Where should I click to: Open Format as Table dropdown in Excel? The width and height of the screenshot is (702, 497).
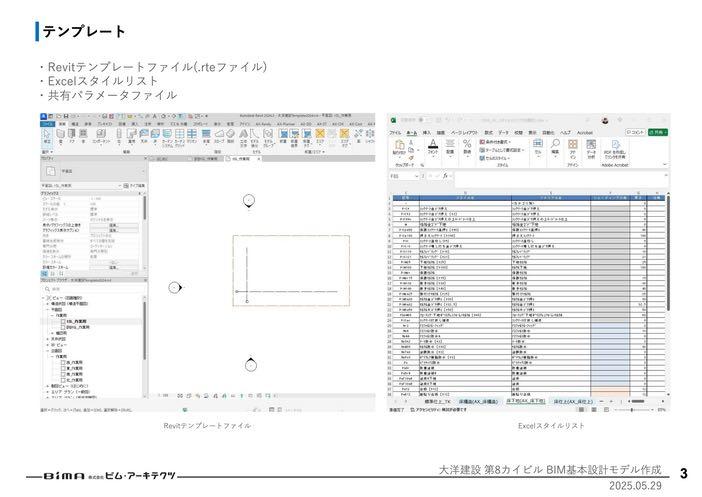501,150
